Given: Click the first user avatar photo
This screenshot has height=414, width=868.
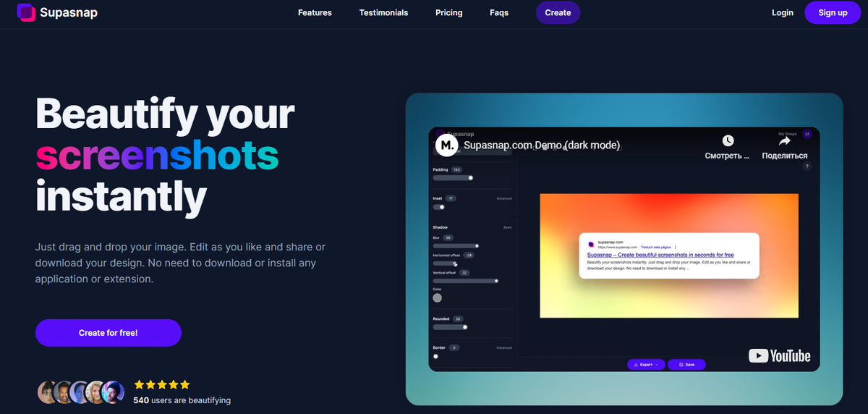Looking at the screenshot, I should tap(48, 392).
